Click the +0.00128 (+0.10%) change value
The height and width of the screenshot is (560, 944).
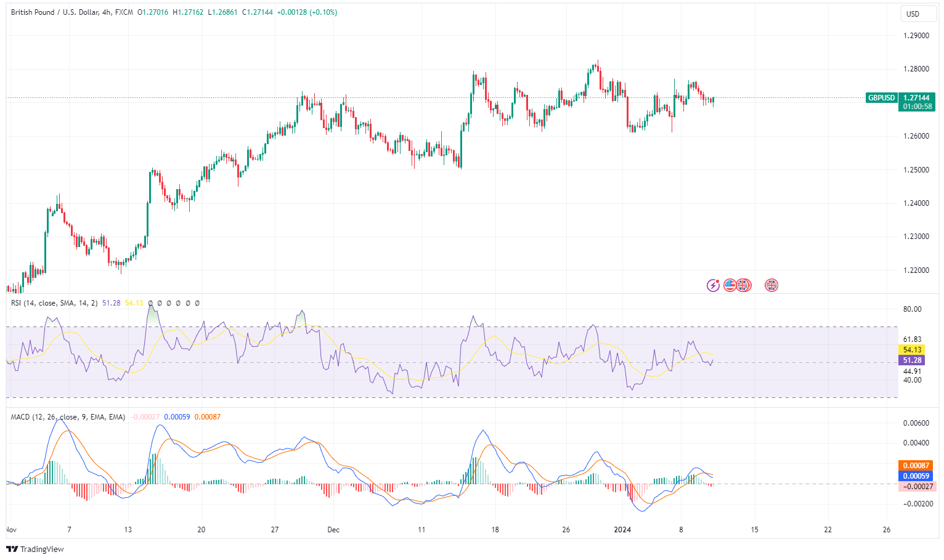[x=307, y=12]
